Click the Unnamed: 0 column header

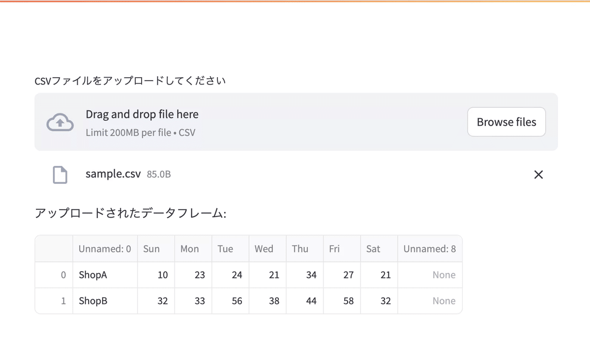pyautogui.click(x=104, y=249)
